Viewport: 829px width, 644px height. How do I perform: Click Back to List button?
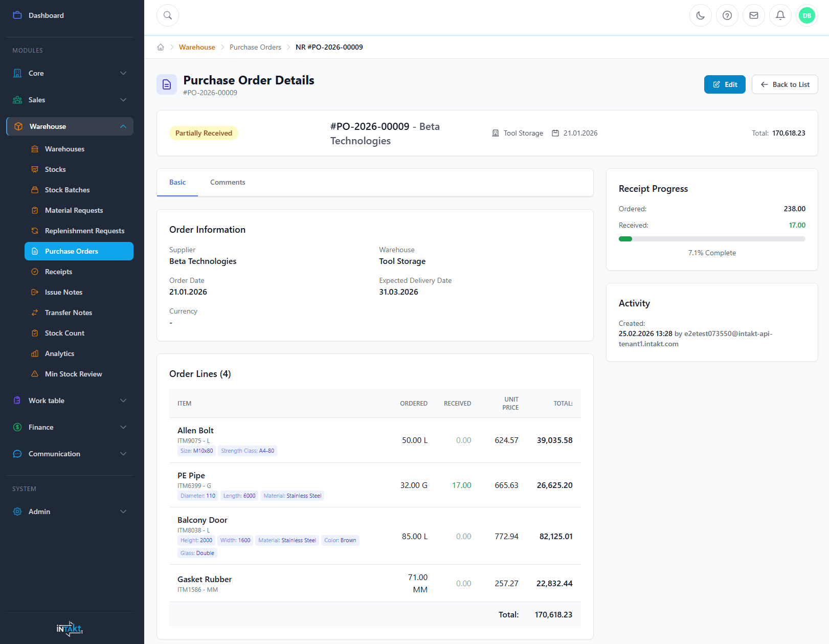(785, 84)
